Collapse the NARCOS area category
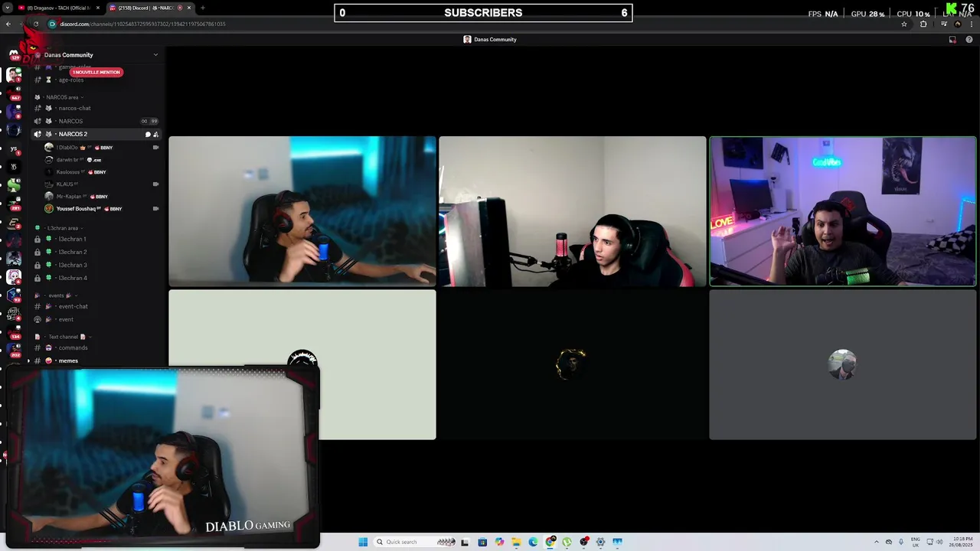The height and width of the screenshot is (551, 980). point(63,97)
